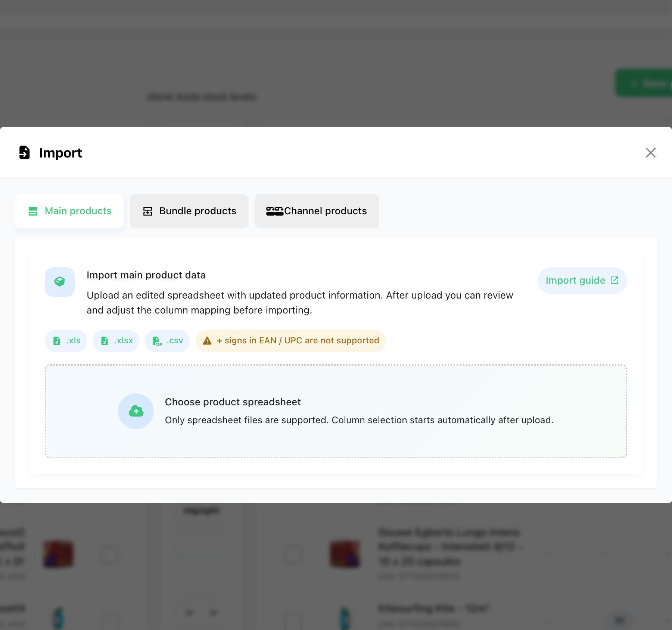This screenshot has height=630, width=672.
Task: Click the + signs not supported warning badge
Action: click(291, 341)
